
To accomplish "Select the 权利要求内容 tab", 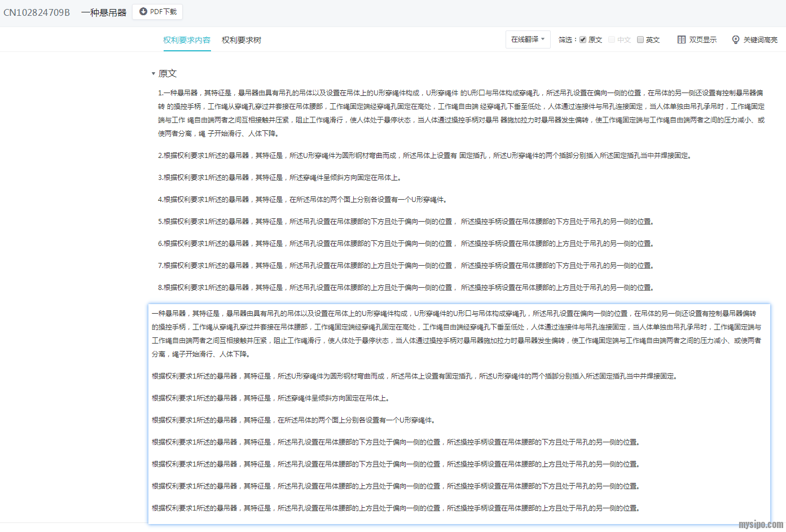I will [x=187, y=40].
